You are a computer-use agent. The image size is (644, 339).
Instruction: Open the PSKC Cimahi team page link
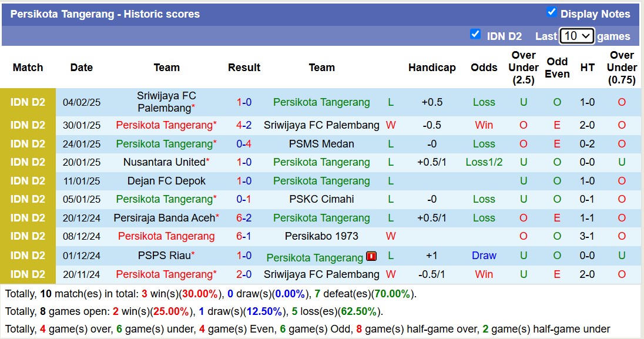pos(321,199)
